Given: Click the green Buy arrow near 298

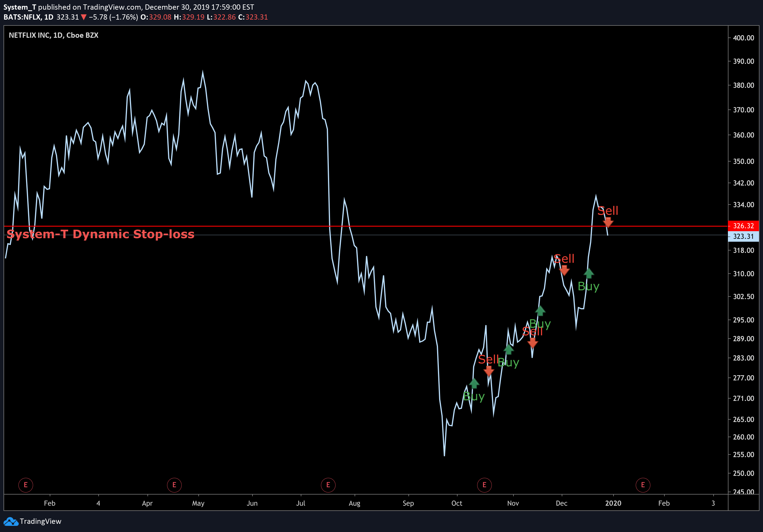Looking at the screenshot, I should [540, 311].
